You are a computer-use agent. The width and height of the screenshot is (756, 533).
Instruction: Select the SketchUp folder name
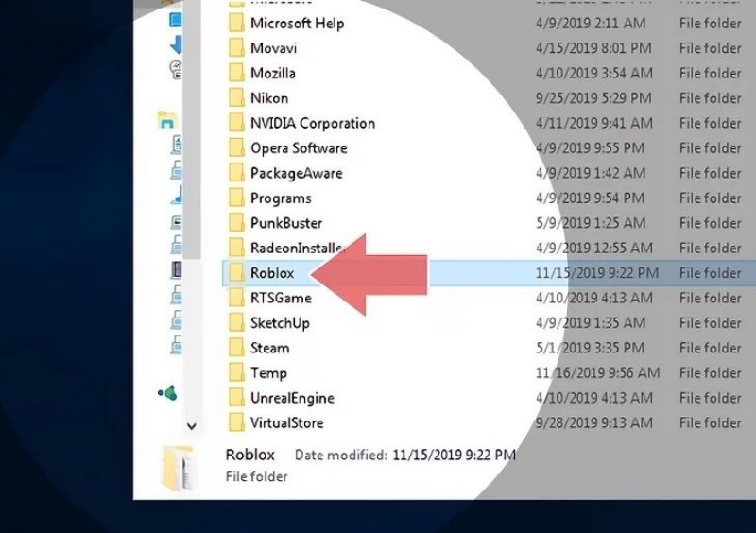click(x=280, y=323)
